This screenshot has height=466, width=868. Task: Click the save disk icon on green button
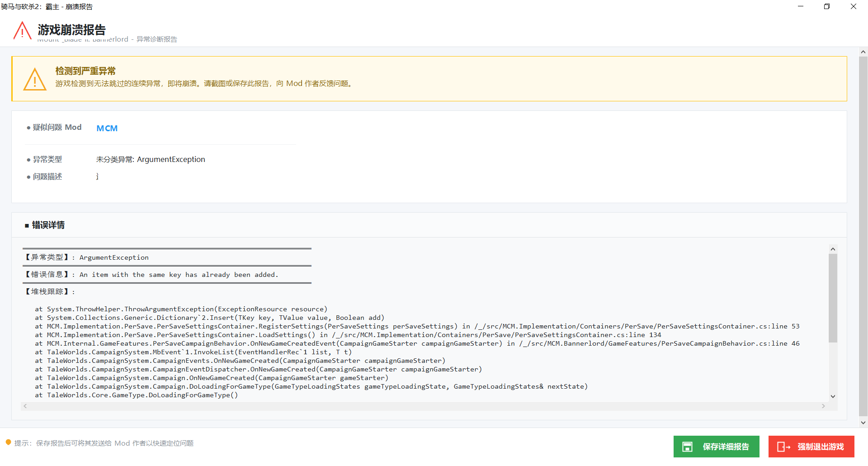point(687,447)
